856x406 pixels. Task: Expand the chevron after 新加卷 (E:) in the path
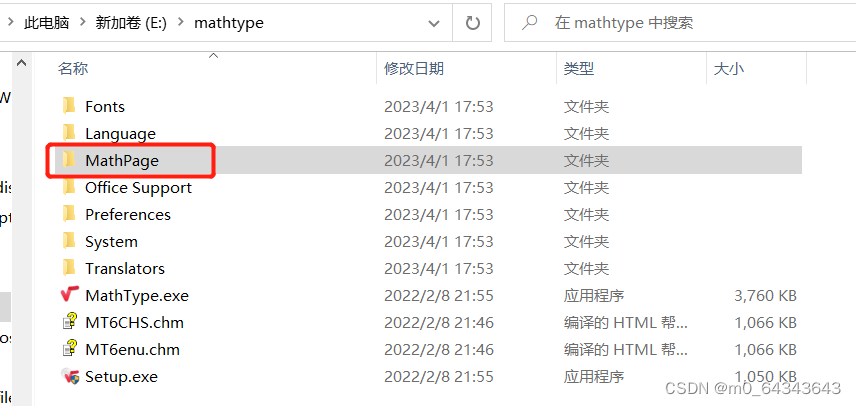coord(181,23)
